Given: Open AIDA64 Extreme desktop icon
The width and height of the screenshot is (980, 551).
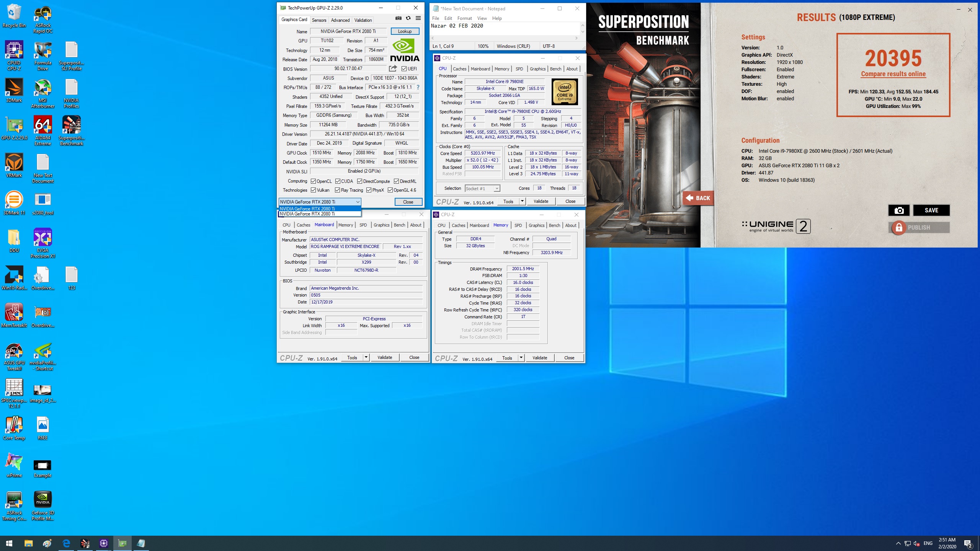Looking at the screenshot, I should tap(43, 131).
